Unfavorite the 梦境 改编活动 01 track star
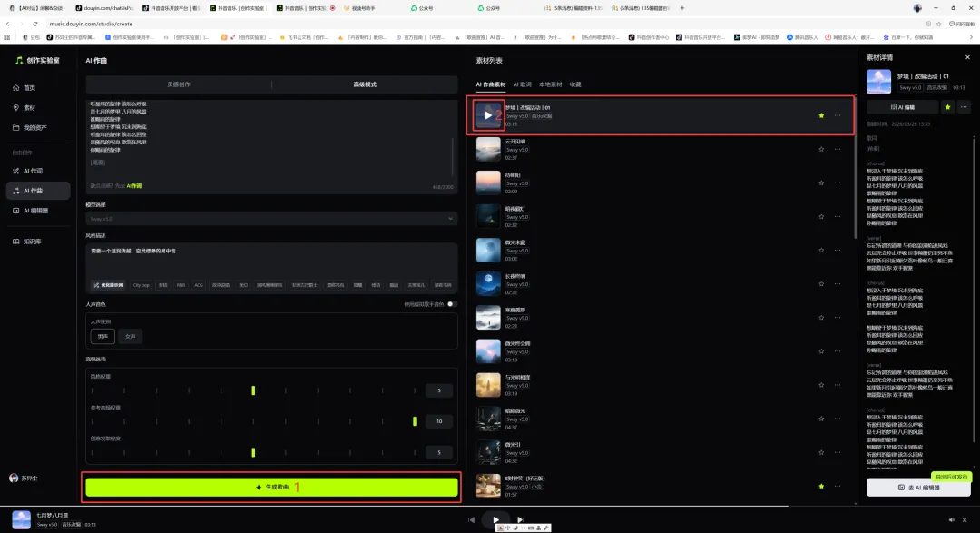Image resolution: width=980 pixels, height=533 pixels. [x=821, y=115]
